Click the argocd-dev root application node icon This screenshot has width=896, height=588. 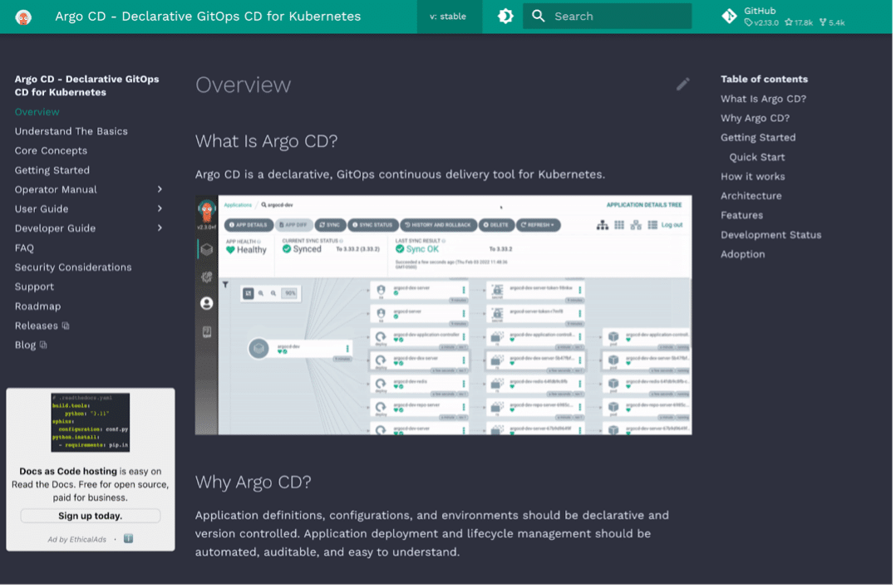tap(259, 350)
